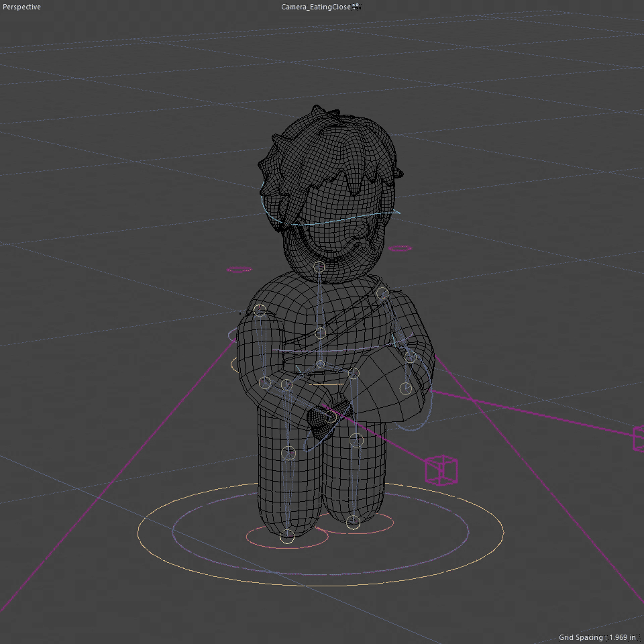
Task: Click the Perspective viewport label
Action: click(21, 7)
